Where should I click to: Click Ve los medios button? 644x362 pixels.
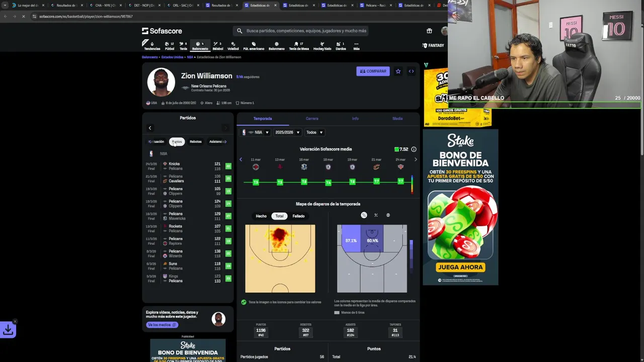click(x=162, y=325)
